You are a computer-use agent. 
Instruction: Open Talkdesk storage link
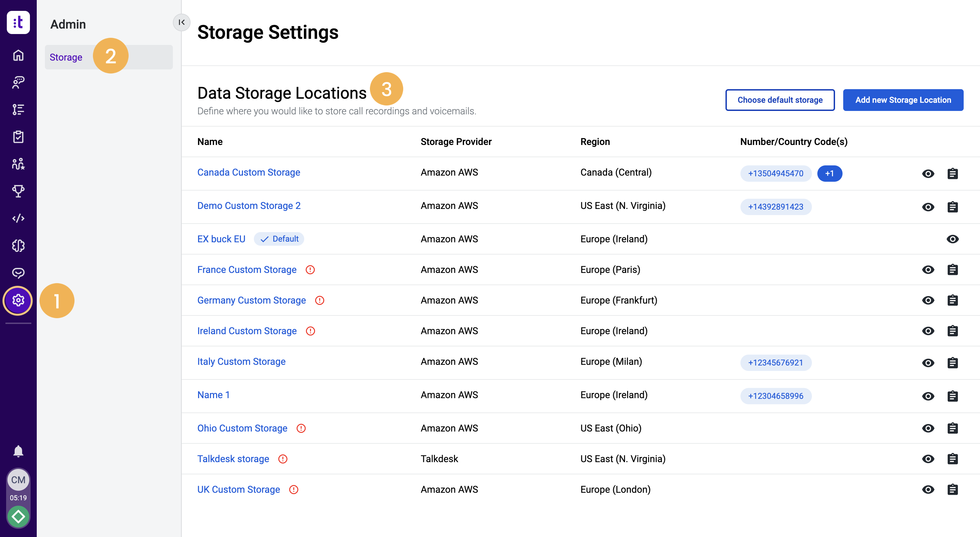(233, 459)
